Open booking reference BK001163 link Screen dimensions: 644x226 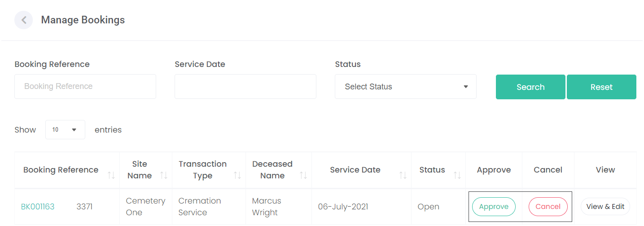(x=38, y=207)
